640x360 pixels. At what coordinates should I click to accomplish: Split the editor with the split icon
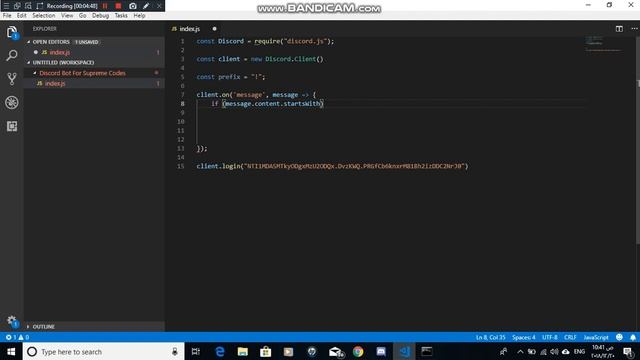pos(619,29)
